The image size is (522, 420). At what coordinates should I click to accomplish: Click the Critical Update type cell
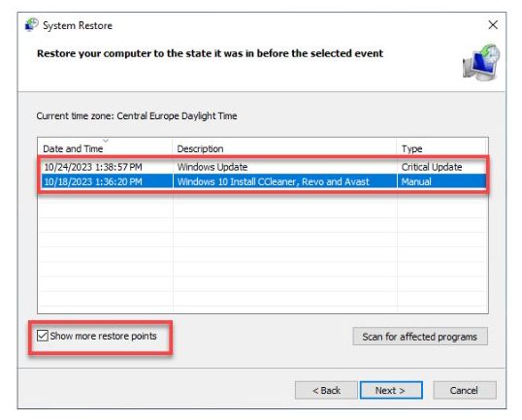432,167
